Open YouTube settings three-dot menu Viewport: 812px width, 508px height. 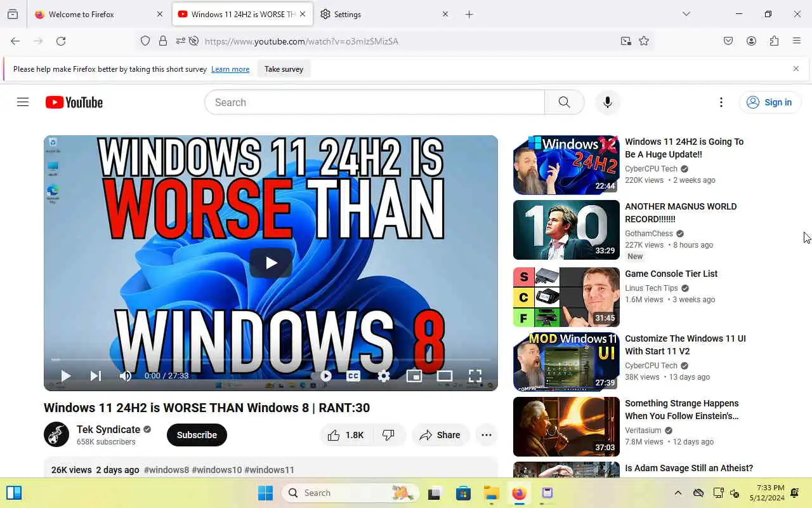(x=721, y=102)
